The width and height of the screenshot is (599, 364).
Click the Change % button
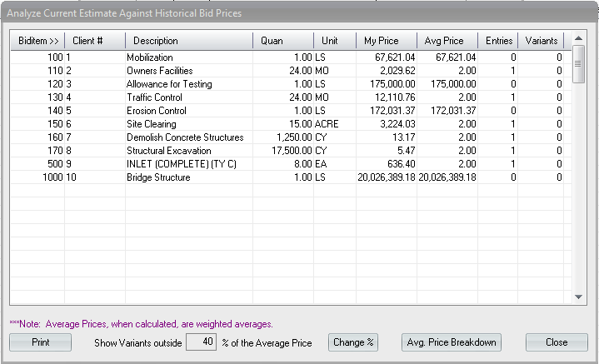pyautogui.click(x=353, y=342)
